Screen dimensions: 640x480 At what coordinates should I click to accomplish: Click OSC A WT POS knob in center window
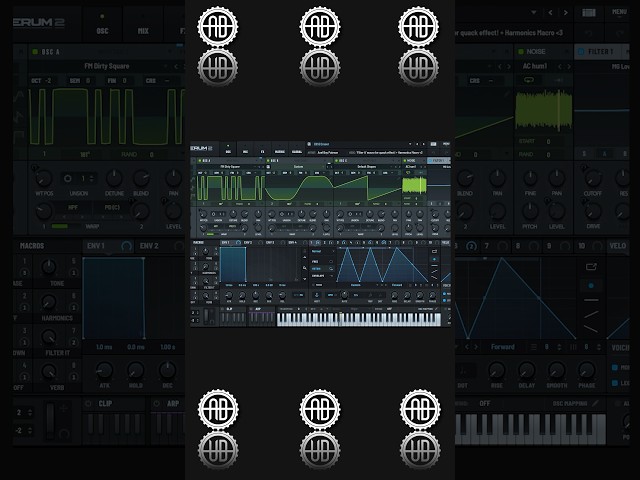click(x=203, y=214)
